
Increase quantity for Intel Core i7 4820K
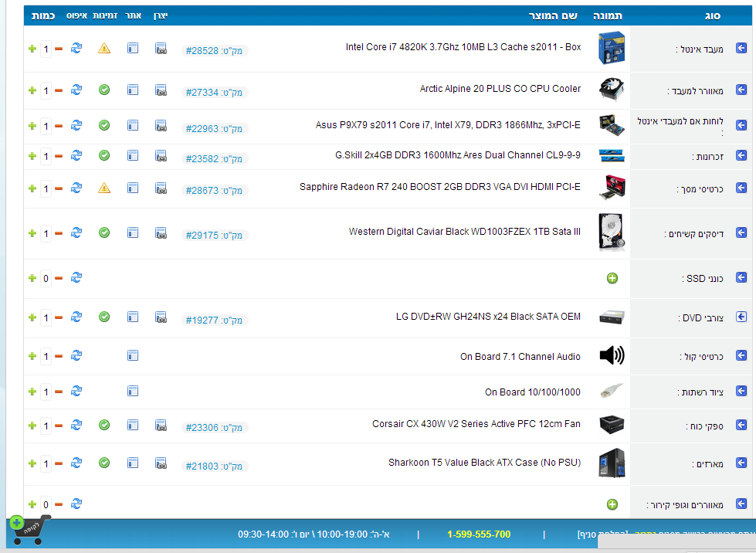tap(32, 49)
